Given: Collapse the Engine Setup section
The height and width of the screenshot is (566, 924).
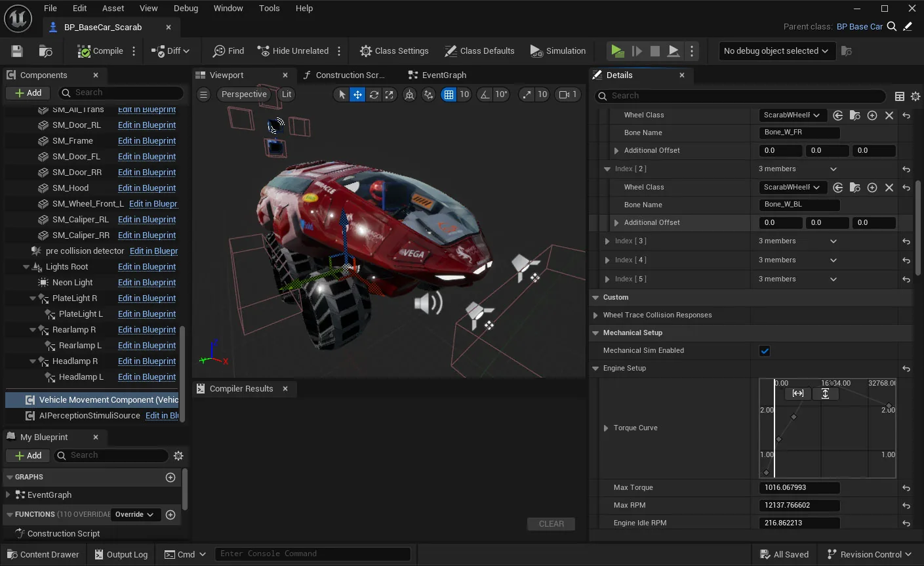Looking at the screenshot, I should (x=595, y=369).
